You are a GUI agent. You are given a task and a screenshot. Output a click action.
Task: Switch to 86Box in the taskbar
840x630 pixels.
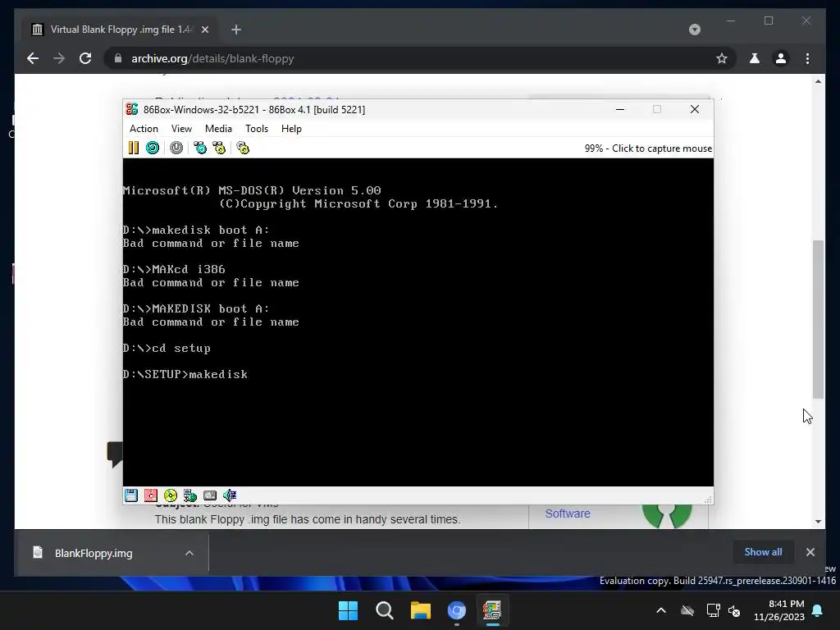tap(492, 610)
